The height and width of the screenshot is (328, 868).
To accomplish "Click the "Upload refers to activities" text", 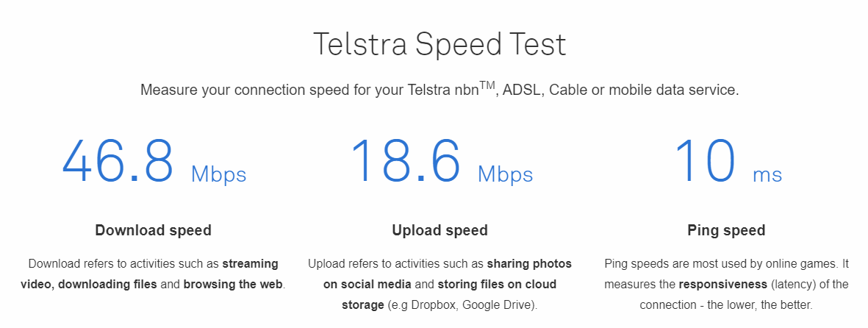I will pyautogui.click(x=395, y=263).
